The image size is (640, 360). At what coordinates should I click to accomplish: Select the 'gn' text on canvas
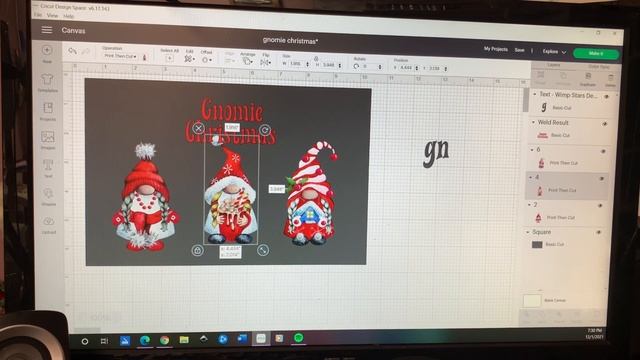click(x=436, y=152)
